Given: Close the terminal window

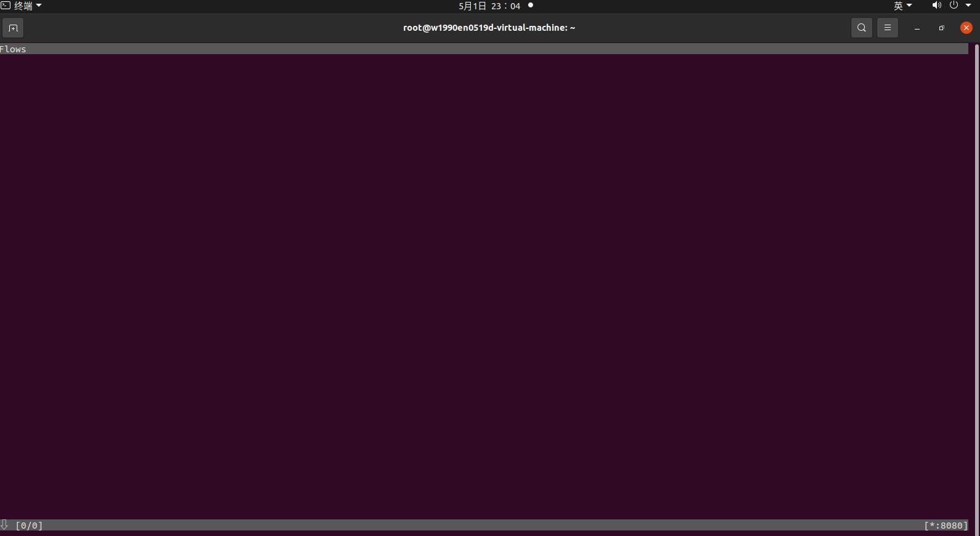Looking at the screenshot, I should pyautogui.click(x=966, y=28).
